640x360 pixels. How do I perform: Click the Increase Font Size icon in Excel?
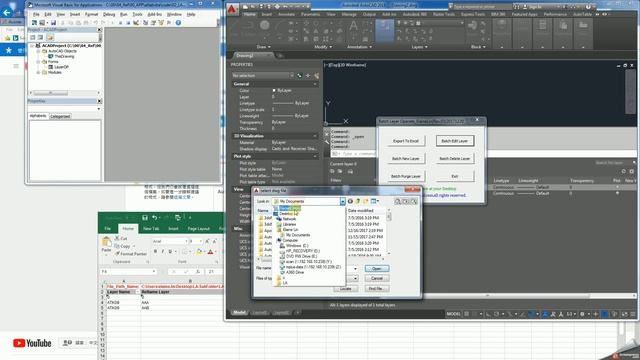point(207,241)
